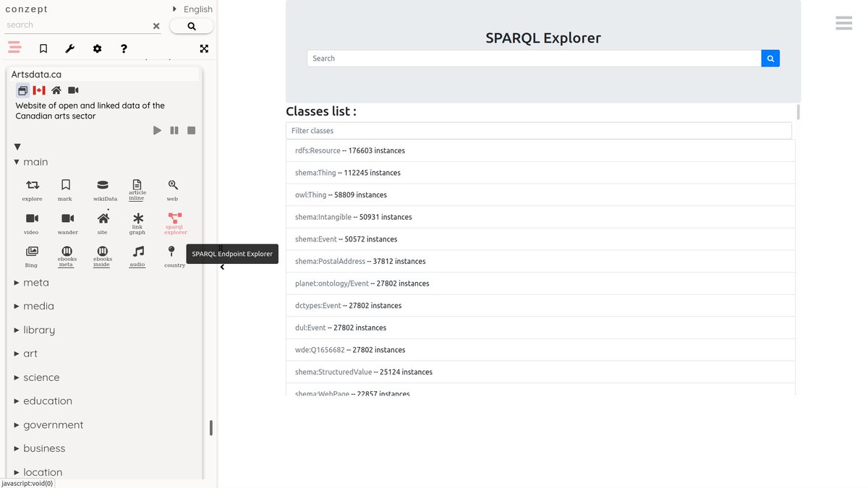The height and width of the screenshot is (488, 868).
Task: Open the help question mark icon
Action: point(124,48)
